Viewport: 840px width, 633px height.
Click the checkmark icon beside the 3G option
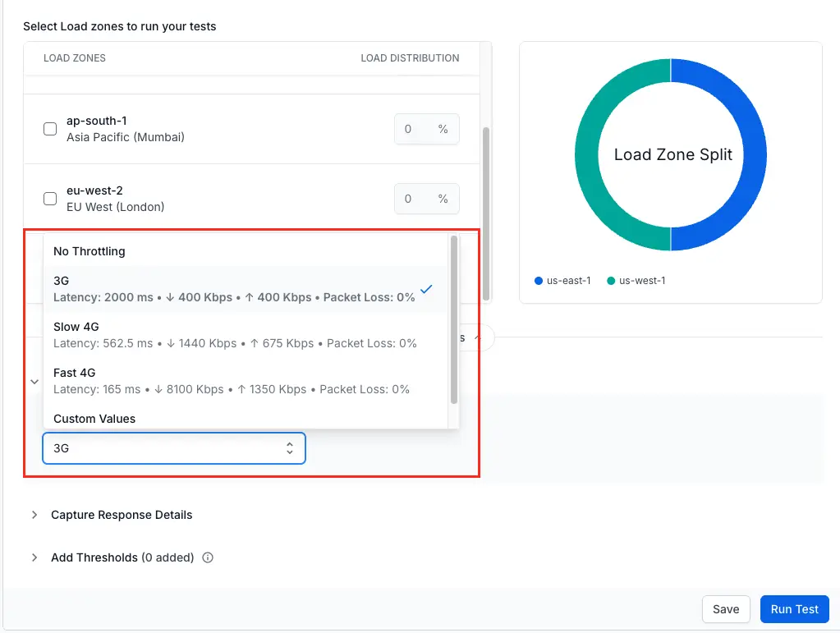tap(426, 289)
